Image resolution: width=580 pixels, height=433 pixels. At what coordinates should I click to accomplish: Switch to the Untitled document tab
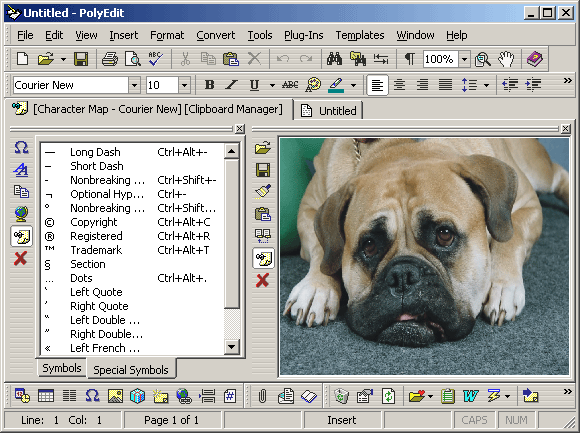(328, 111)
